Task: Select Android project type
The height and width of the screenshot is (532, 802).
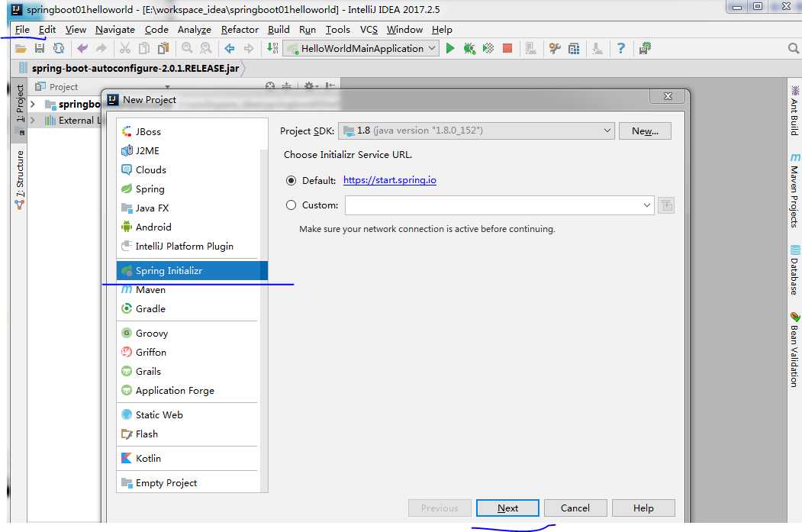Action: tap(188, 227)
